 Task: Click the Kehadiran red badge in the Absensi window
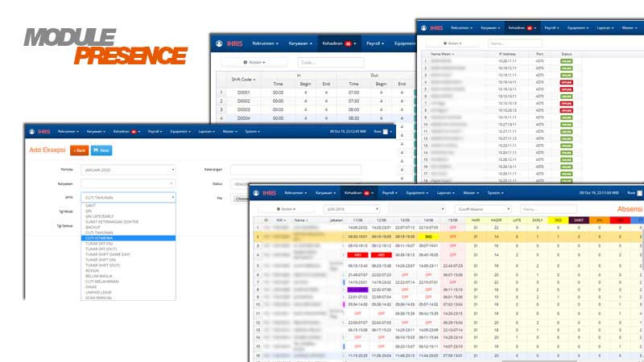[x=366, y=193]
